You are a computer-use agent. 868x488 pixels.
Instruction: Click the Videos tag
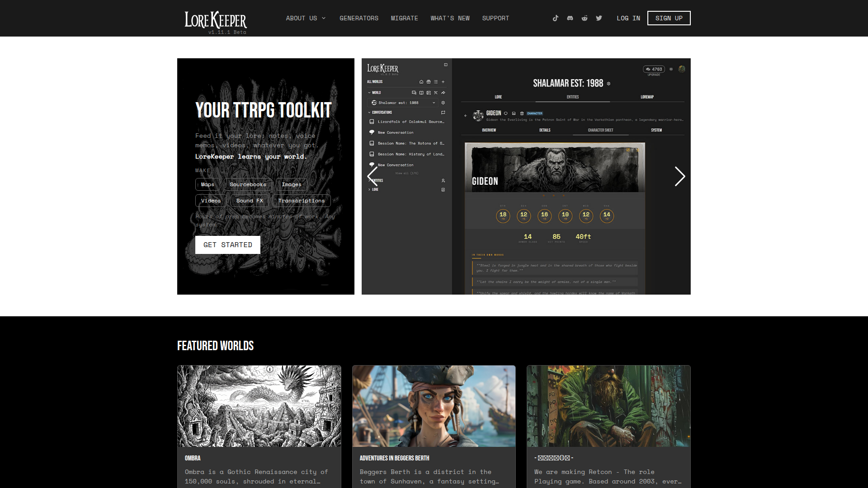[x=211, y=201]
